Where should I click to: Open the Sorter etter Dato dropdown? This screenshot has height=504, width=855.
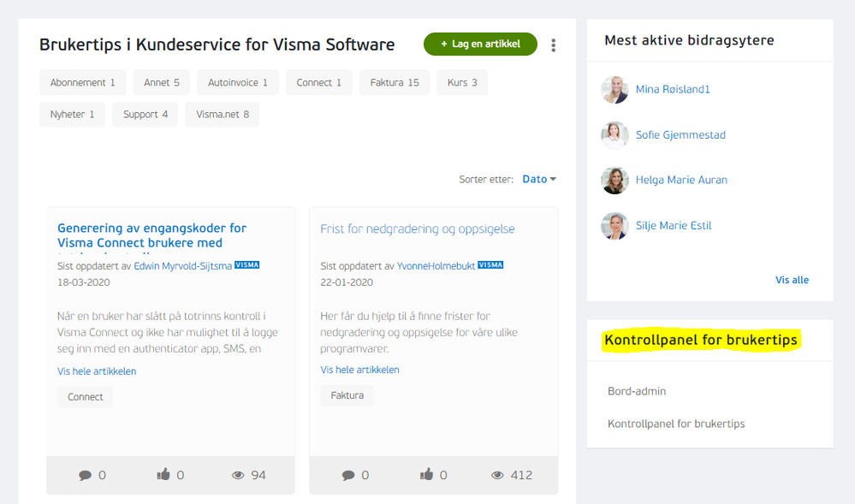538,179
